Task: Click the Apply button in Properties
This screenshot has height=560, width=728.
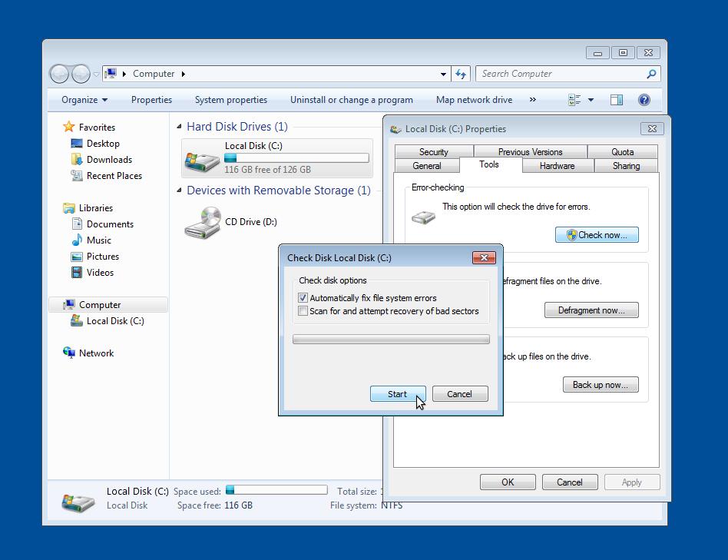Action: click(x=632, y=482)
